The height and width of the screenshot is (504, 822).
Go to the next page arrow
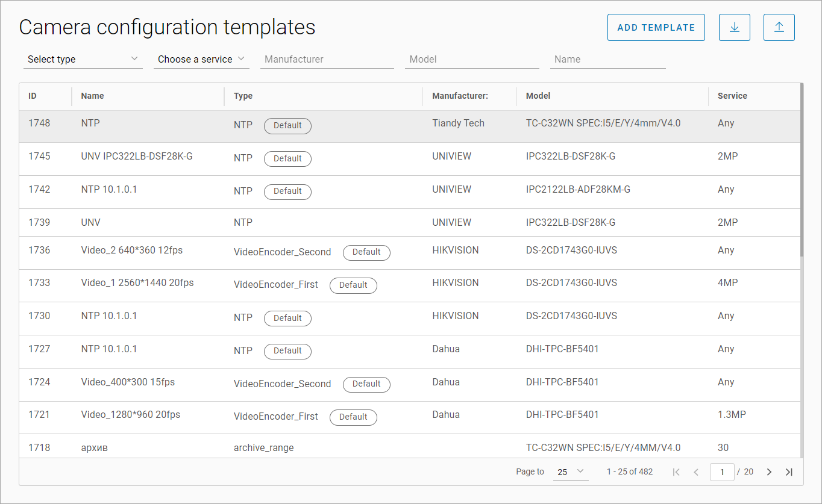pyautogui.click(x=769, y=472)
